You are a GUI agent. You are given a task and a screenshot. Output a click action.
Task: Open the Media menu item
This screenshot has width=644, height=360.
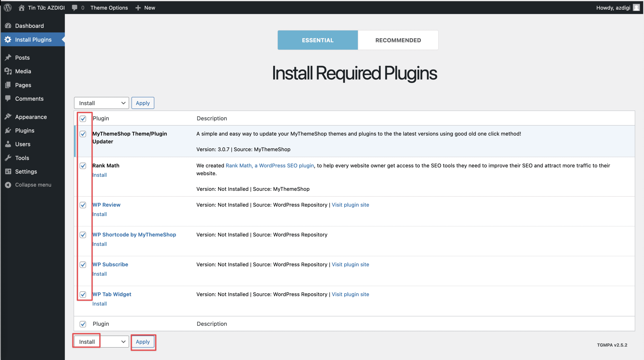(23, 71)
